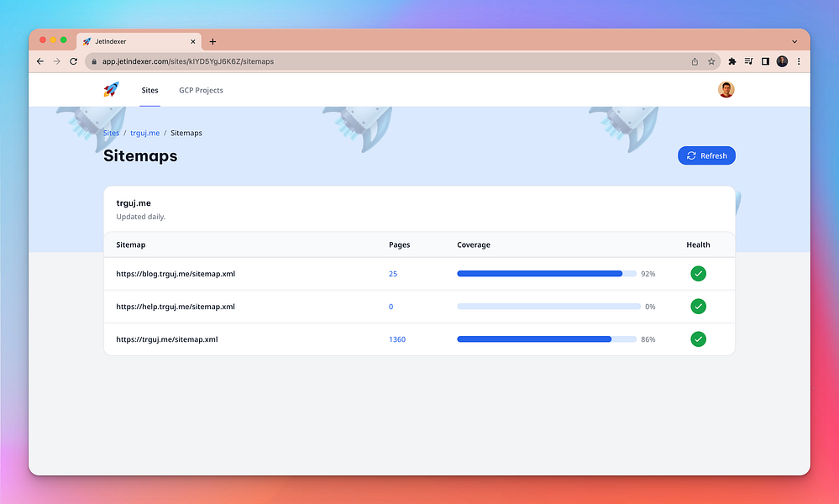Click https://trguj.me/sitemap.xml text
This screenshot has width=839, height=504.
tap(167, 339)
